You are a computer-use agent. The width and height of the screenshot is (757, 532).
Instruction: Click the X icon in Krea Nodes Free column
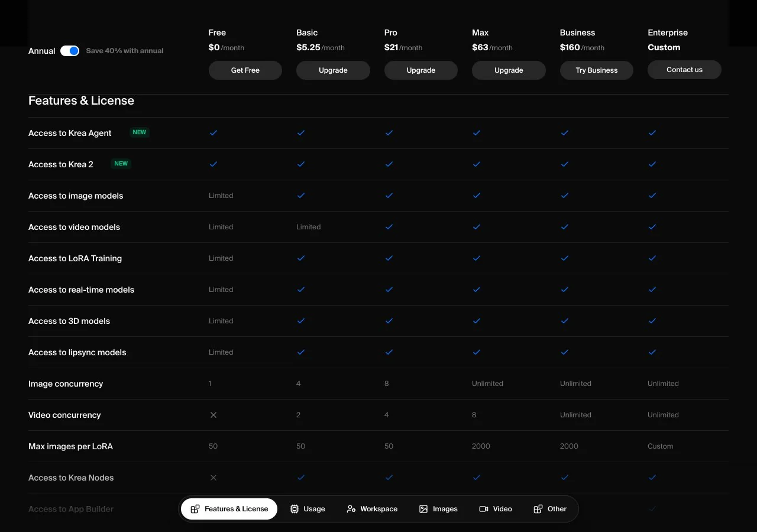213,478
